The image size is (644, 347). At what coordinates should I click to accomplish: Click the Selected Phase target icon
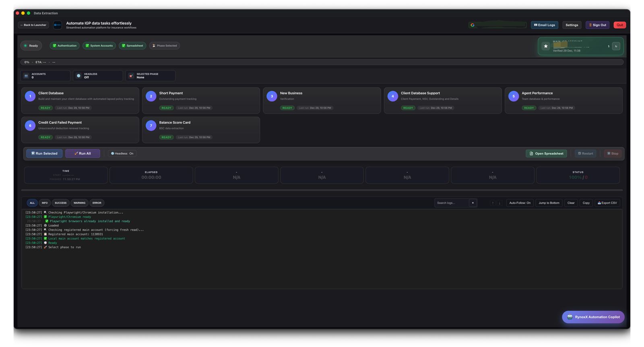coord(131,76)
